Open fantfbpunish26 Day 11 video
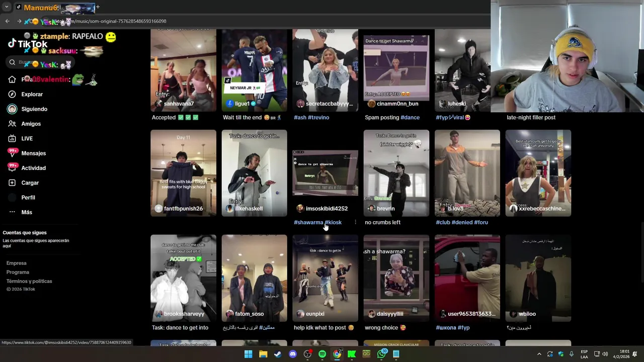Viewport: 644px width, 362px height. tap(183, 173)
